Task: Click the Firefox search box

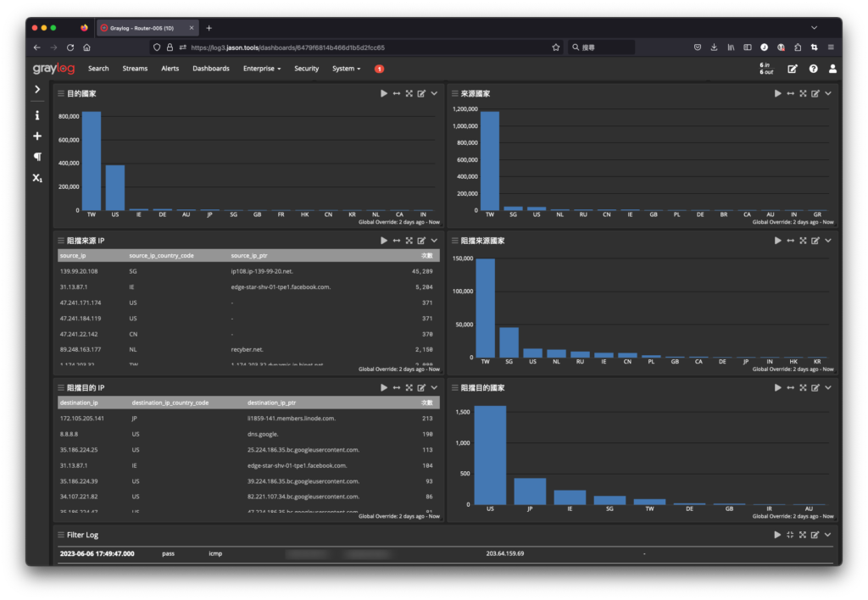Action: (x=602, y=47)
